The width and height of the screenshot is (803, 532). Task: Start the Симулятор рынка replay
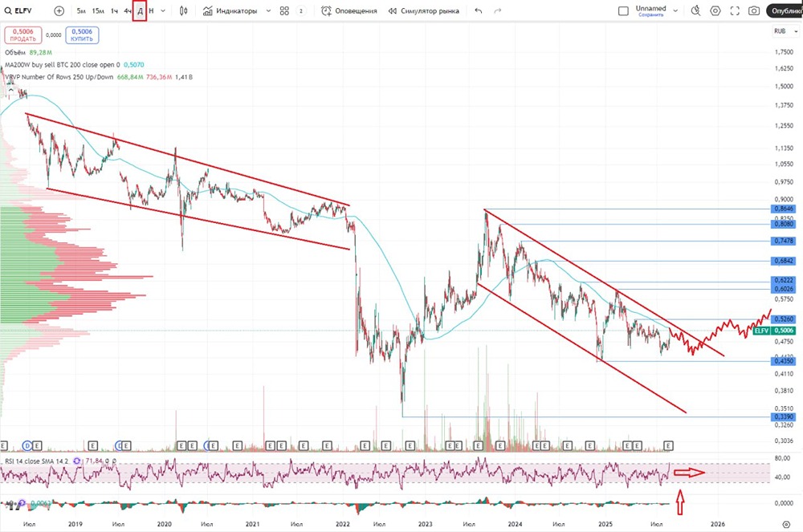423,10
